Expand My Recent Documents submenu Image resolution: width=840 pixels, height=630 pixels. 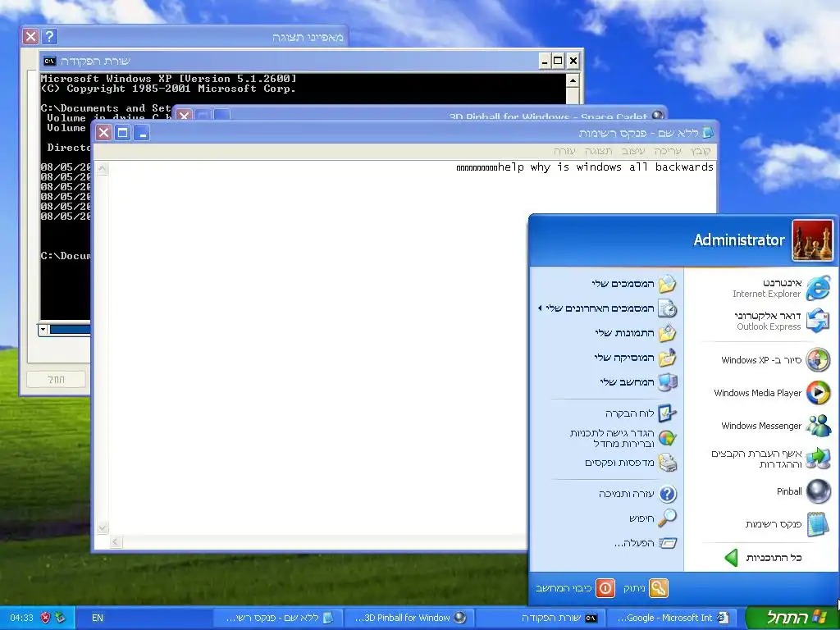(x=608, y=308)
